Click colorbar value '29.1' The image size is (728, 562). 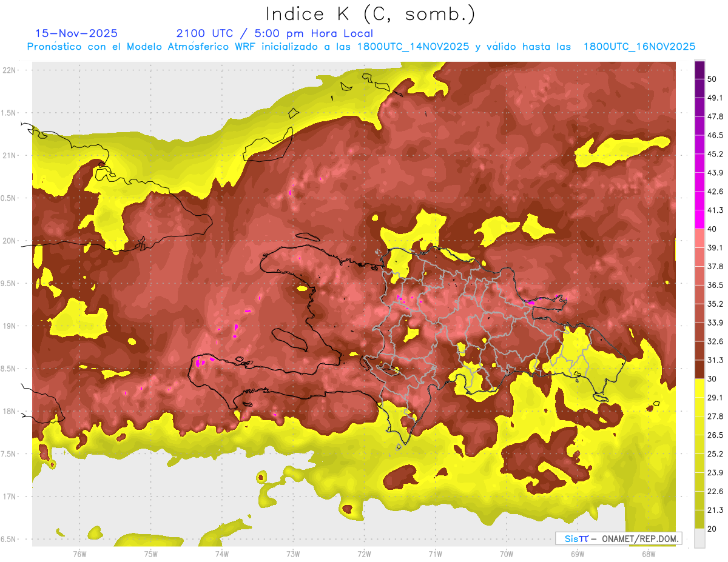click(715, 397)
